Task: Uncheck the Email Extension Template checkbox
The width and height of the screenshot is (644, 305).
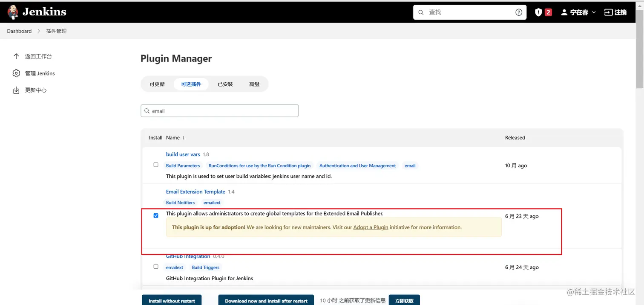Action: click(x=156, y=215)
